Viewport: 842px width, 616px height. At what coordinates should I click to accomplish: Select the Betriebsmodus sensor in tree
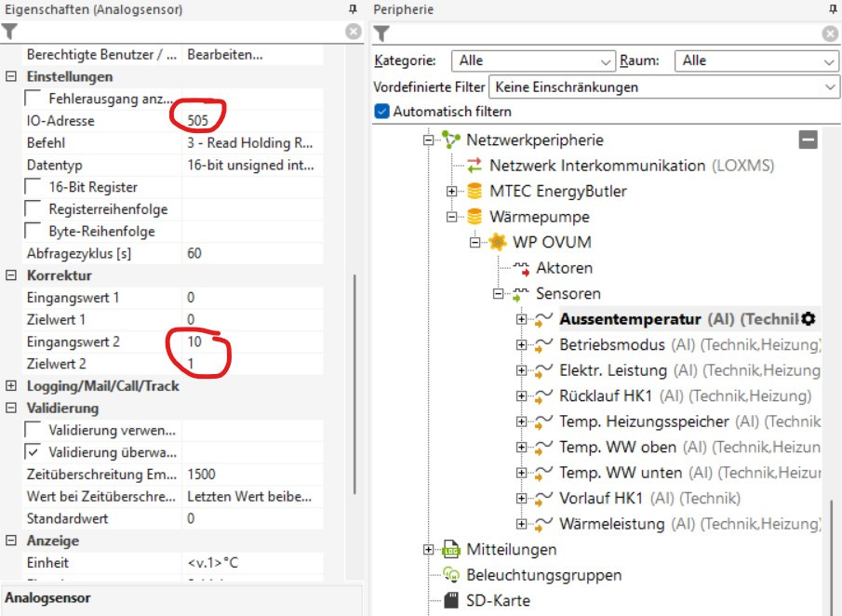611,344
